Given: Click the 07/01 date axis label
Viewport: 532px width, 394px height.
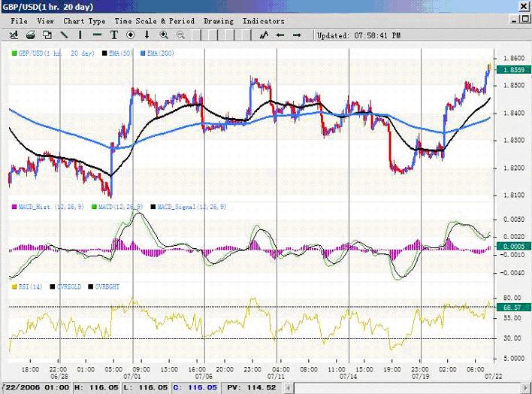Looking at the screenshot, I should coord(132,377).
